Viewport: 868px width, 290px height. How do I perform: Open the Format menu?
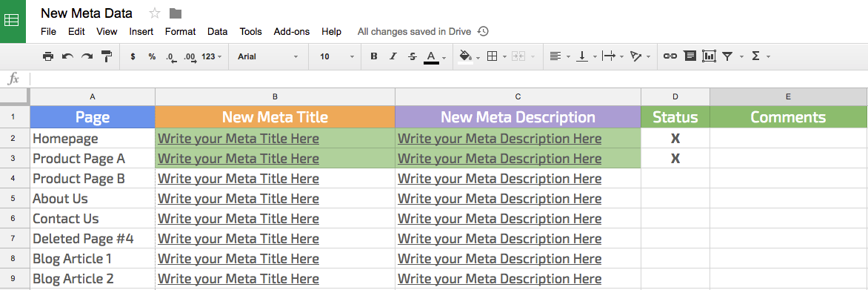(181, 32)
